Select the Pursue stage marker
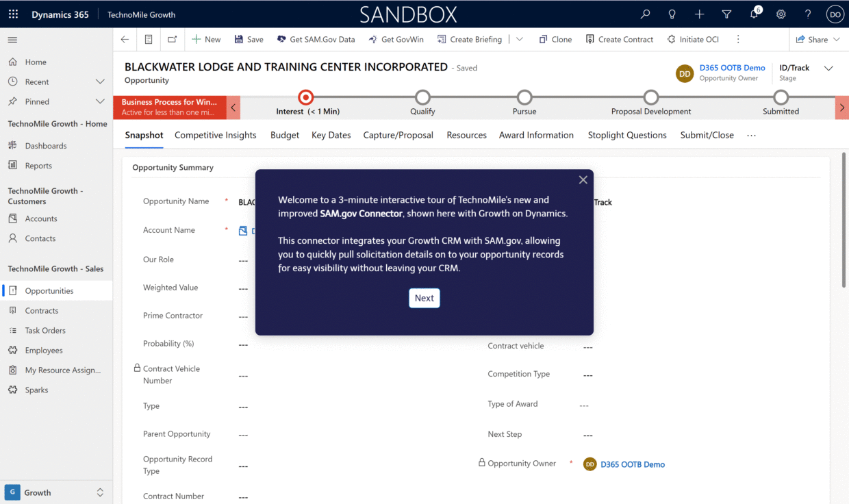Screen dimensions: 849x504 click(524, 97)
